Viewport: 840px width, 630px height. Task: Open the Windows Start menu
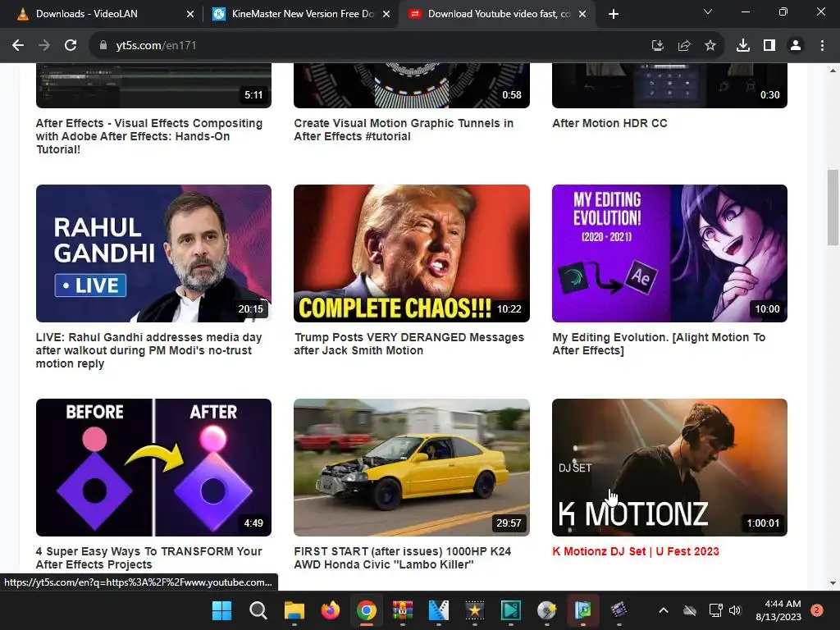point(221,610)
